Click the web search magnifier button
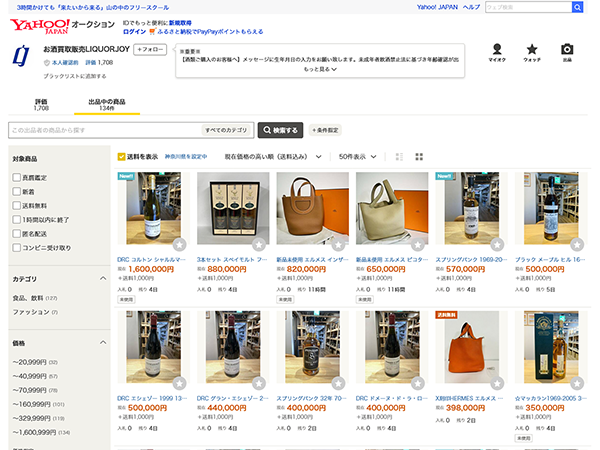Image resolution: width=600 pixels, height=450 pixels. (x=577, y=7)
